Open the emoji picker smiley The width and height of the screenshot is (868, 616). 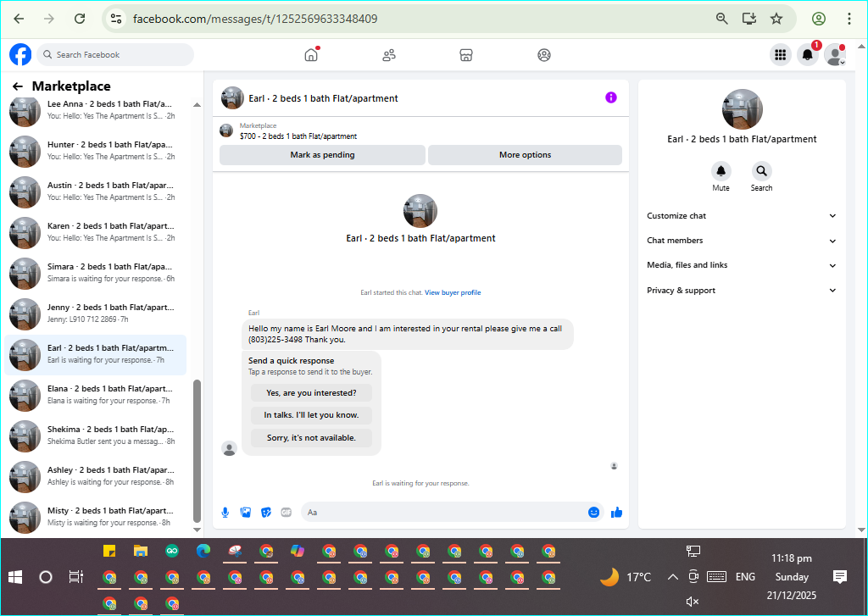click(x=593, y=513)
